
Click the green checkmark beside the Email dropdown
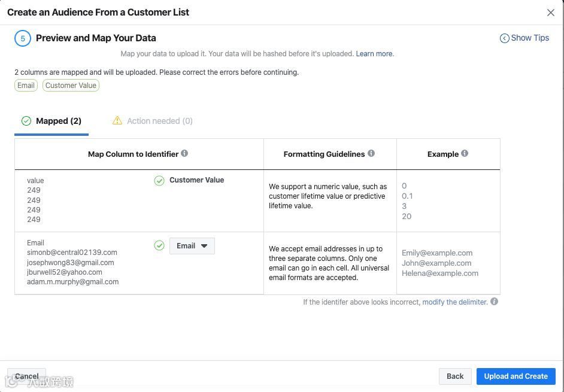tap(159, 245)
